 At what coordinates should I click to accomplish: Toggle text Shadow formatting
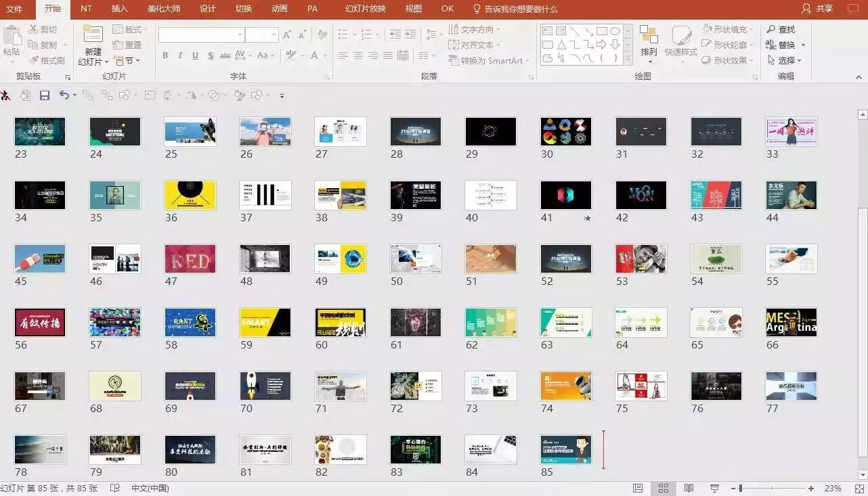click(211, 55)
